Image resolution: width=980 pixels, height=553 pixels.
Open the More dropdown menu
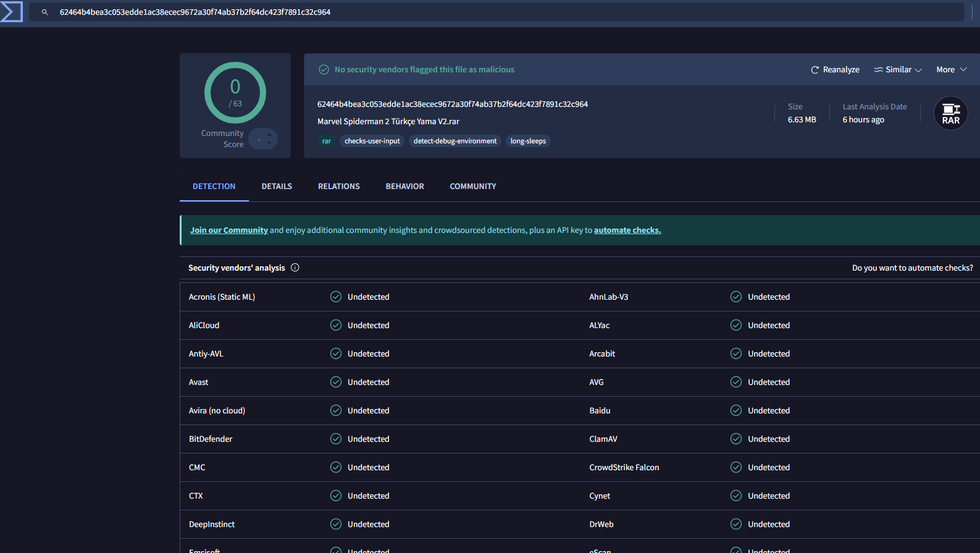pyautogui.click(x=951, y=70)
